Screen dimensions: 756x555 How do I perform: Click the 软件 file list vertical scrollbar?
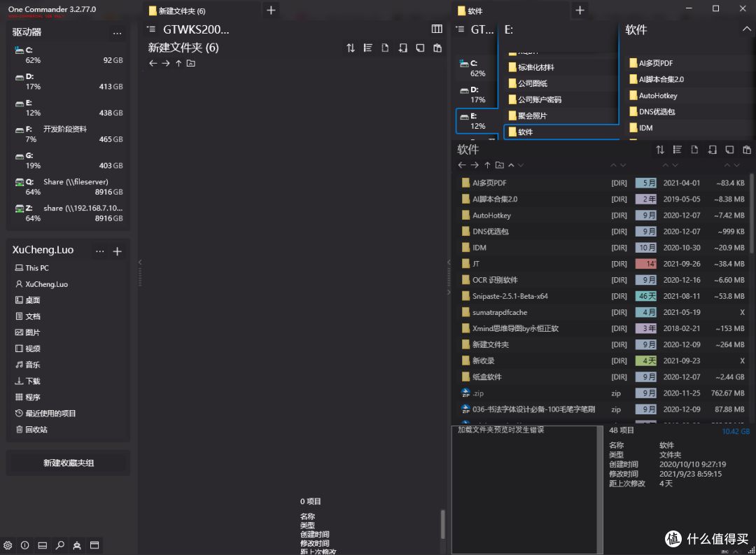click(751, 212)
